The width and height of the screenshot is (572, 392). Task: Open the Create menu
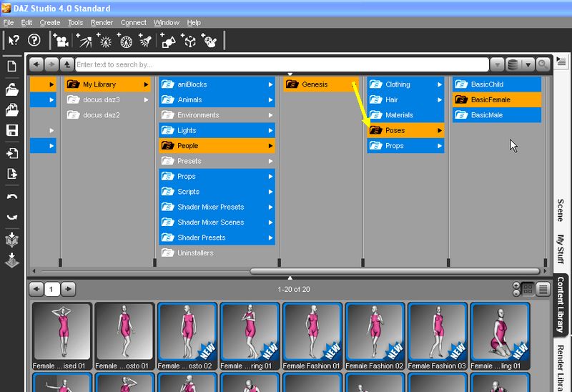point(49,22)
